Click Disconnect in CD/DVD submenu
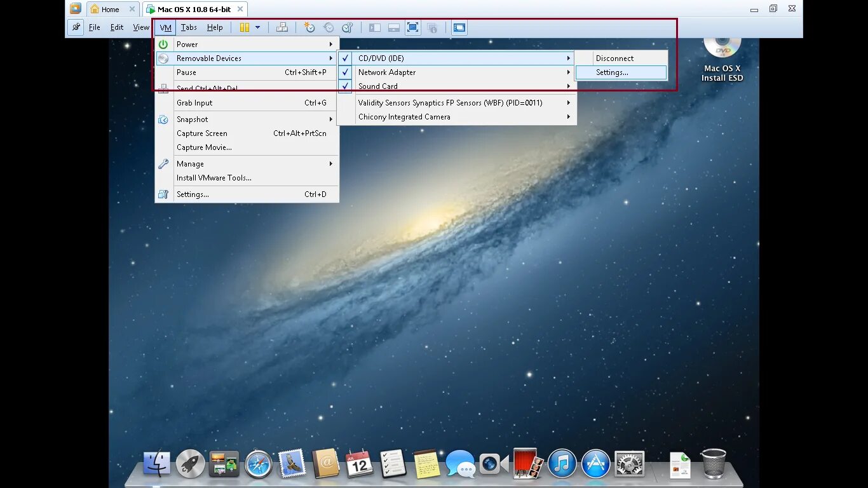Screen dimensions: 868x488 [621, 58]
